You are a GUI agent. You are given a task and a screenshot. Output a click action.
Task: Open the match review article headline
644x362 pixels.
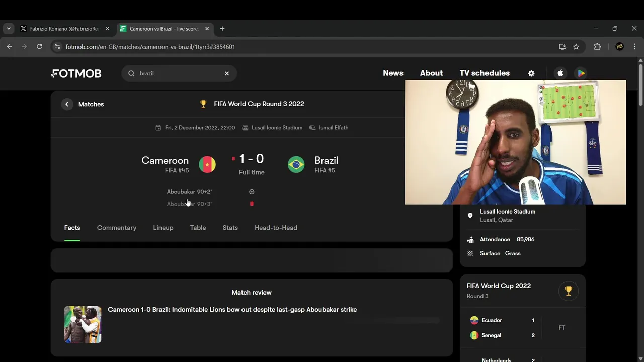(232, 309)
